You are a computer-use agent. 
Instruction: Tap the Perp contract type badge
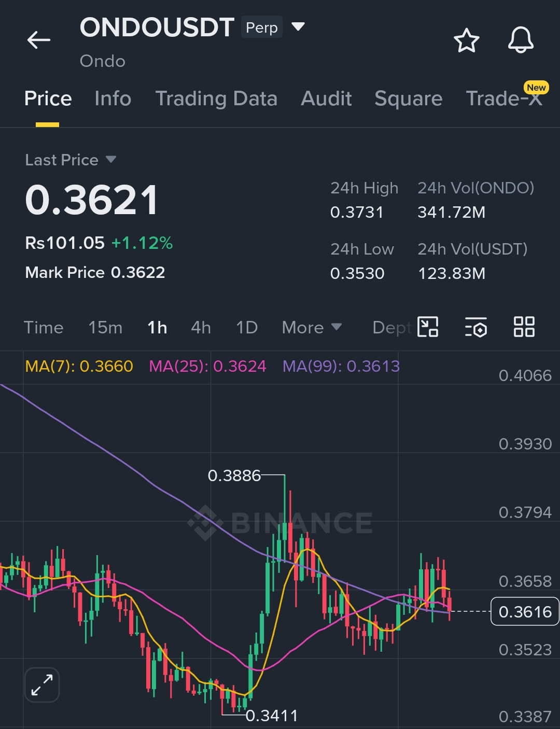262,27
